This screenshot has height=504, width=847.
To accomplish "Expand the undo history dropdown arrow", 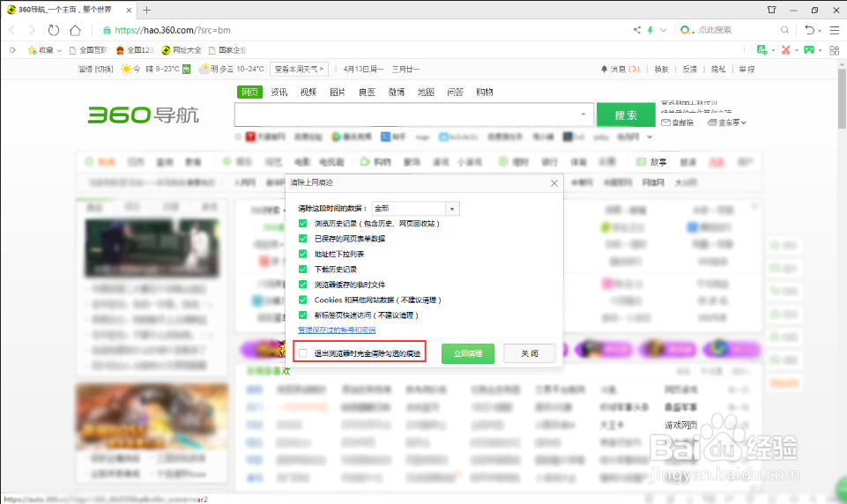I will (820, 31).
